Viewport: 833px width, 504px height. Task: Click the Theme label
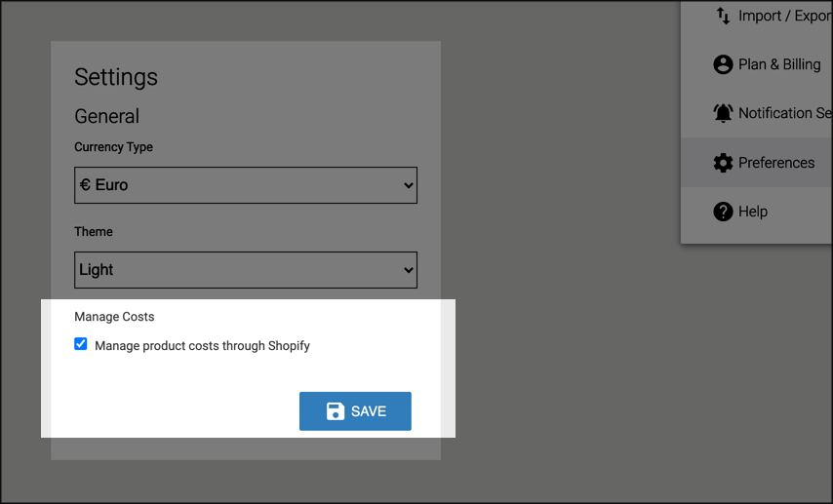coord(94,232)
